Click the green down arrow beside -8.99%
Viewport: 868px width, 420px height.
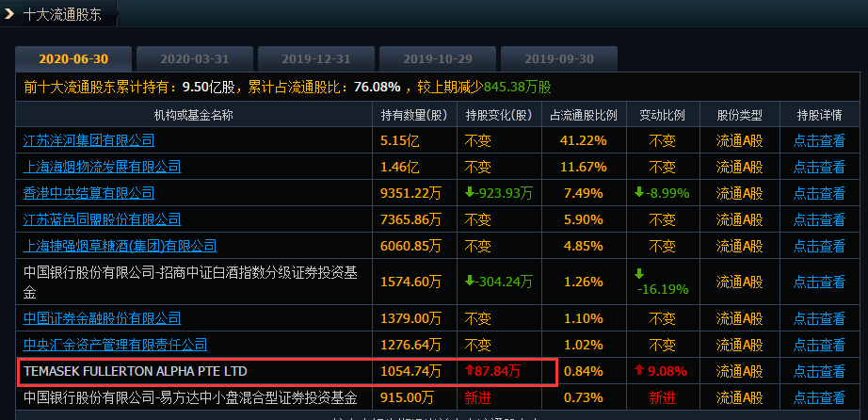pyautogui.click(x=639, y=192)
